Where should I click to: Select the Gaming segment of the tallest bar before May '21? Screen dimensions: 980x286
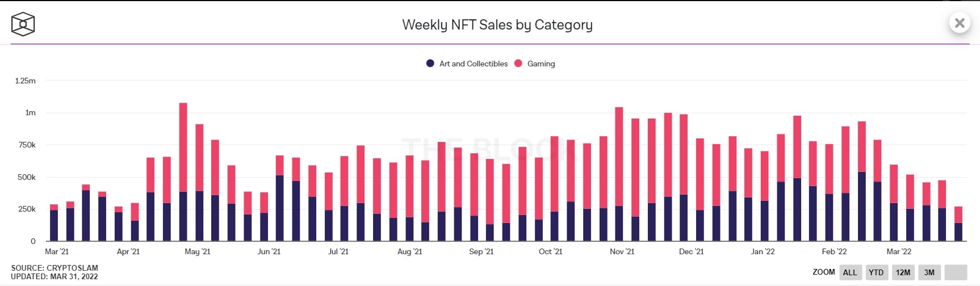pyautogui.click(x=183, y=148)
